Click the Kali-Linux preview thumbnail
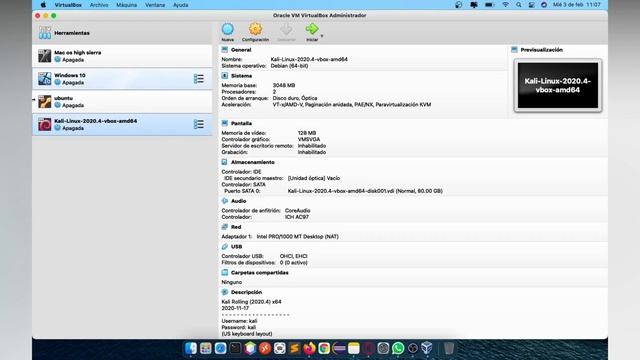The width and height of the screenshot is (640, 360). click(x=558, y=85)
